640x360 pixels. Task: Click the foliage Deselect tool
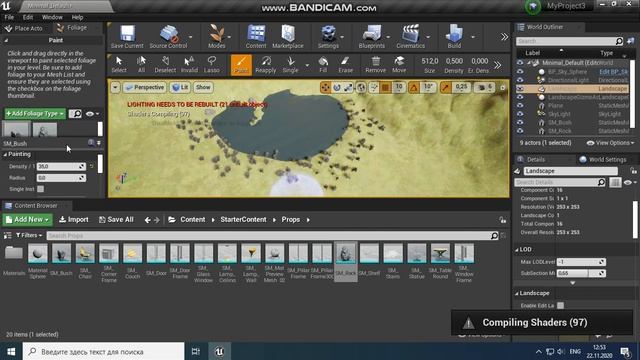[x=165, y=64]
